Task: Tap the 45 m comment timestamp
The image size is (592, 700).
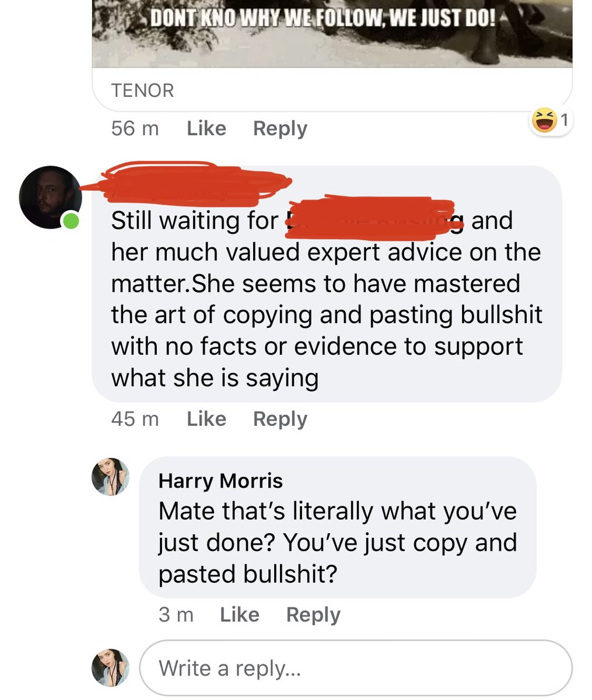Action: coord(135,419)
